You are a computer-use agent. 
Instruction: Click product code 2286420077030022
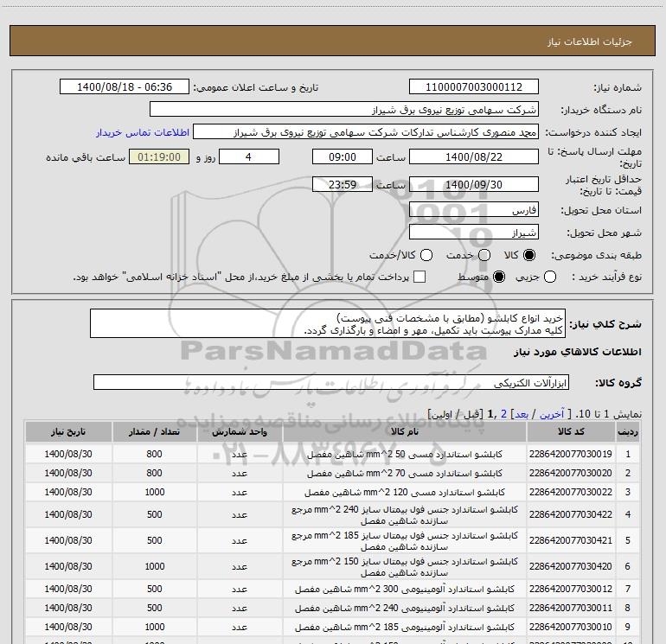pos(571,492)
